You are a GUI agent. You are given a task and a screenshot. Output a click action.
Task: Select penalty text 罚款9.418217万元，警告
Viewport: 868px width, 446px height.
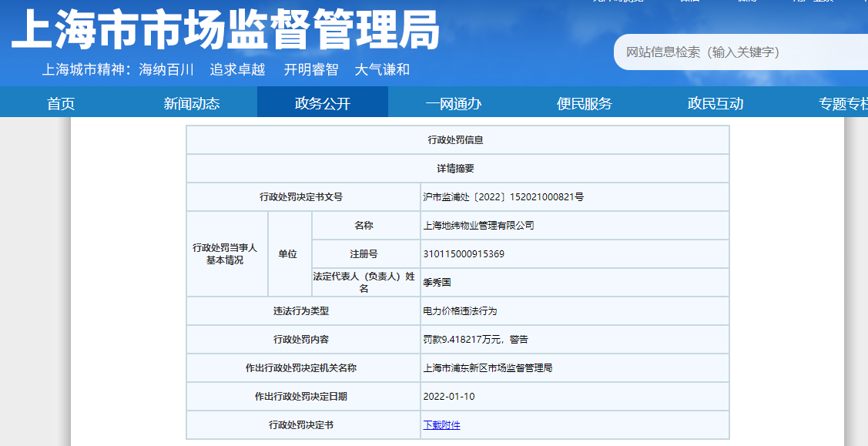[x=475, y=339]
